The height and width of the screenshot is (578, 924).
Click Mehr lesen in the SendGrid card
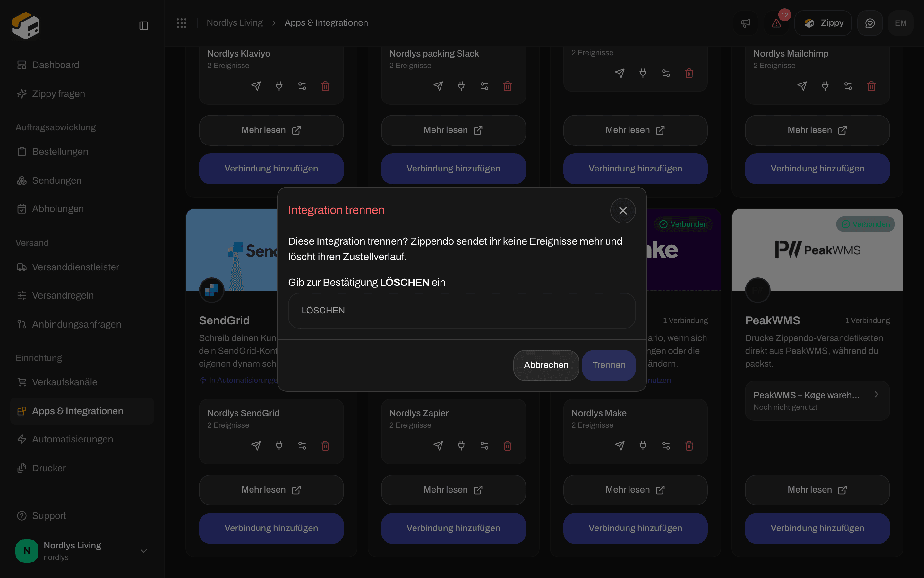pyautogui.click(x=271, y=490)
